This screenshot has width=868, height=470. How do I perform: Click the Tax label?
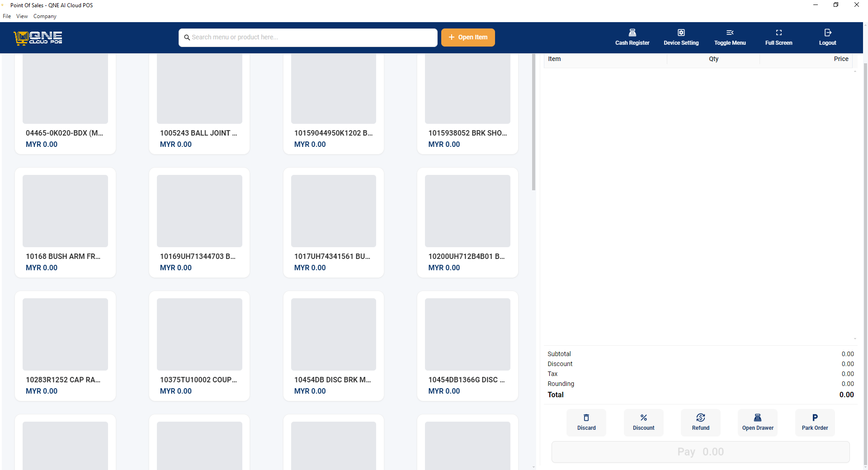coord(552,374)
